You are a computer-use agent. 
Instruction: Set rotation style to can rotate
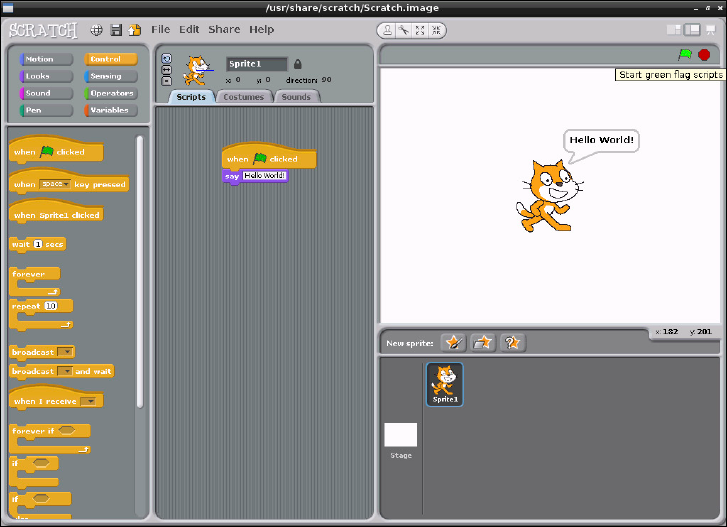coord(166,58)
